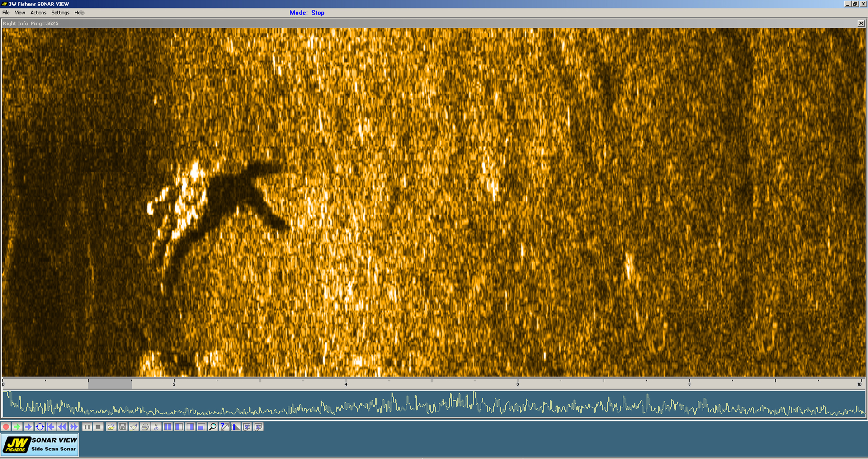Click the loop playback circular arrows icon

coord(40,427)
